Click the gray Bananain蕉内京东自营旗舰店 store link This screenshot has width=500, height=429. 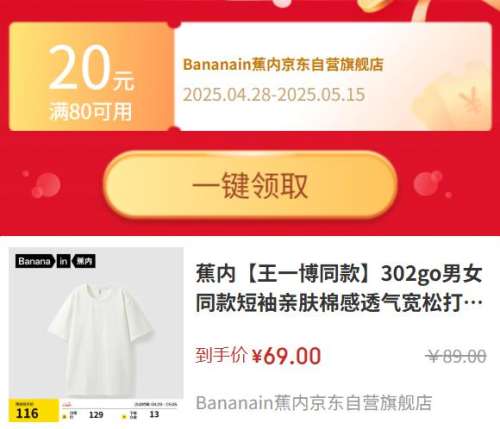click(x=314, y=402)
